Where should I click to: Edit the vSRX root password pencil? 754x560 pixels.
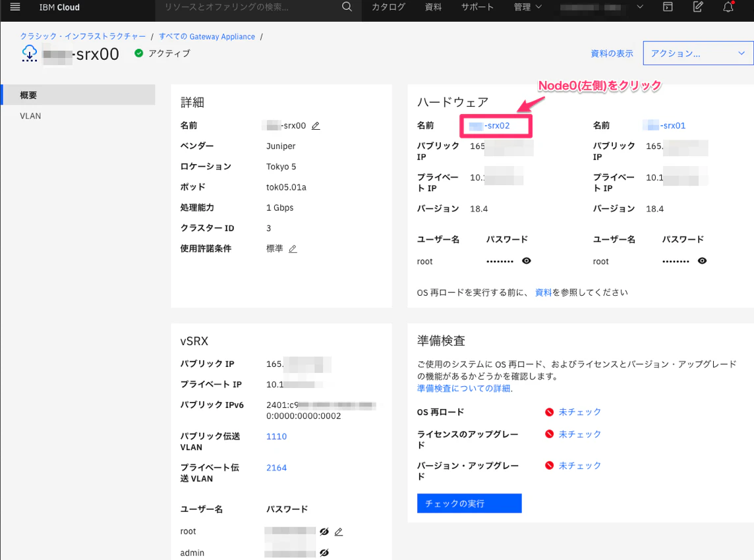pyautogui.click(x=339, y=532)
